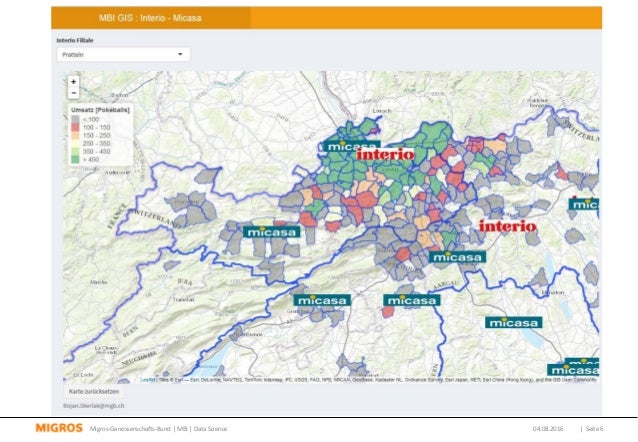Click the interio marker east of the colored zones

(x=507, y=226)
